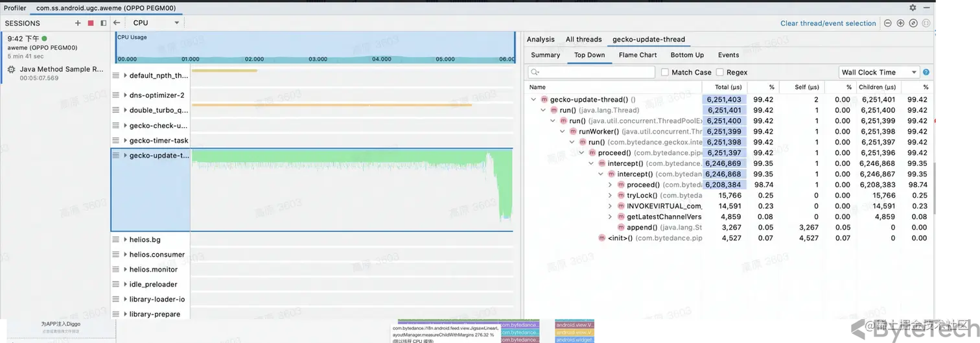Grab the drag handle of gecko-check-u thread
This screenshot has width=980, height=343.
116,125
